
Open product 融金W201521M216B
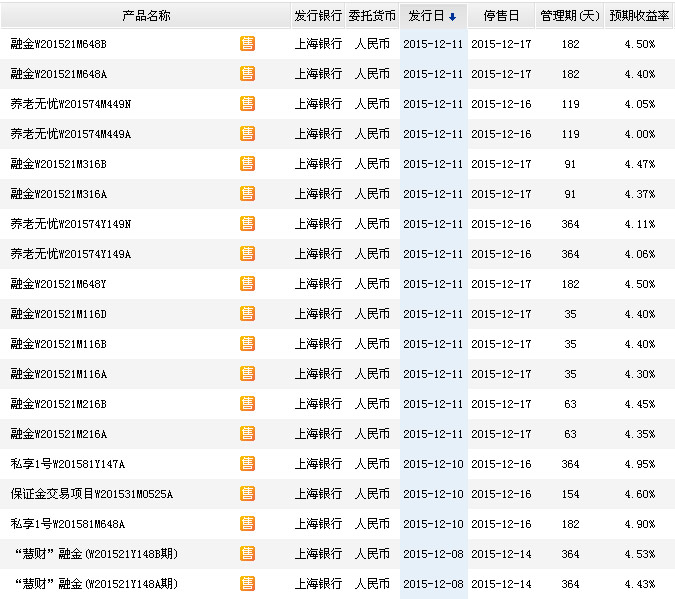click(x=59, y=404)
